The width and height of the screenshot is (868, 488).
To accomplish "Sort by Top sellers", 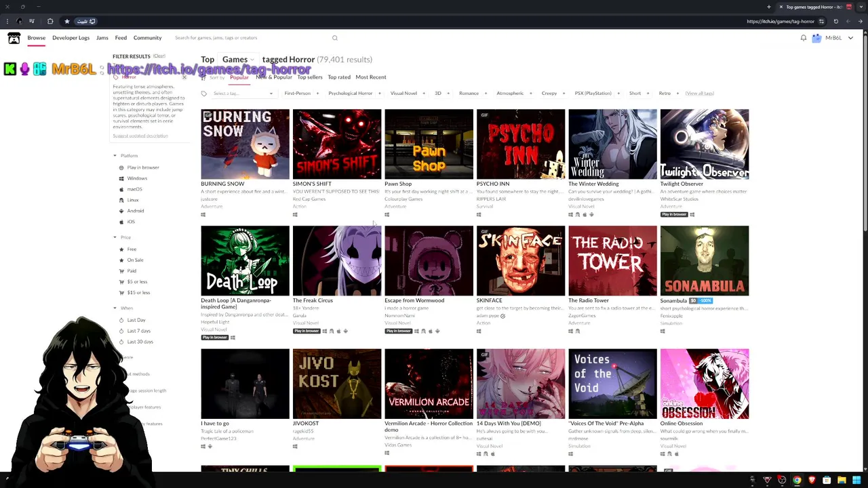I will pos(310,77).
